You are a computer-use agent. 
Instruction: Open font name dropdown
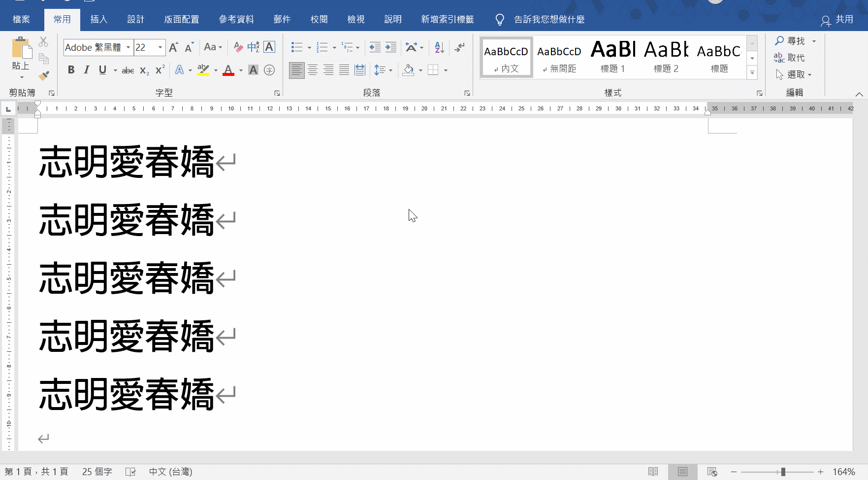pyautogui.click(x=128, y=47)
